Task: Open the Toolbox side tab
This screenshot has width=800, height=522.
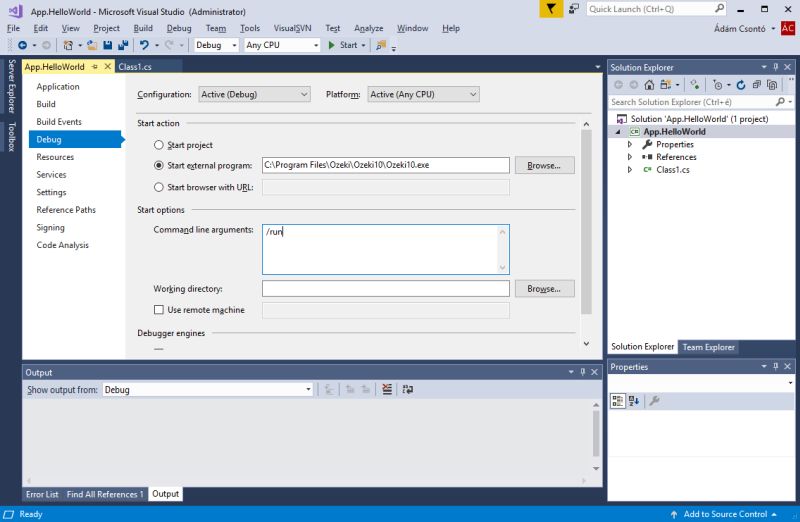Action: pos(11,137)
